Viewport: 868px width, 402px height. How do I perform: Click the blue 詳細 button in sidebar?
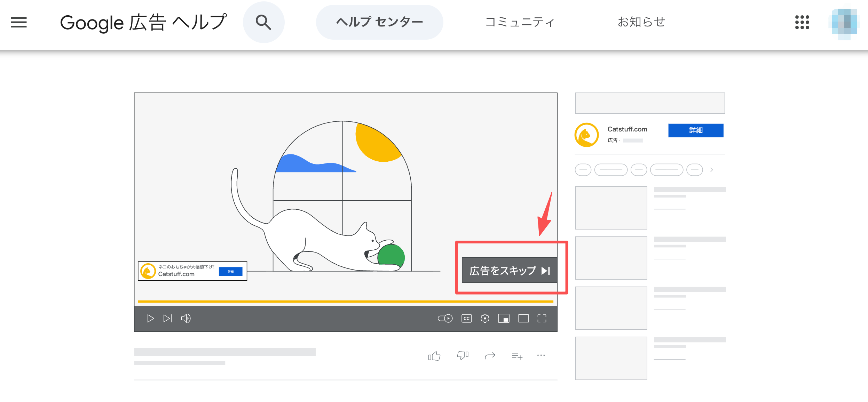(696, 130)
